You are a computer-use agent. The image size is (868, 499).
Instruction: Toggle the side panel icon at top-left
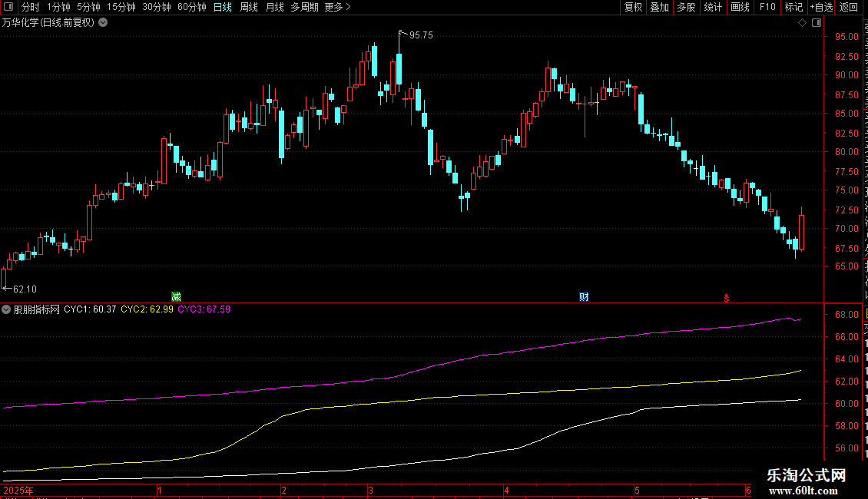8,7
